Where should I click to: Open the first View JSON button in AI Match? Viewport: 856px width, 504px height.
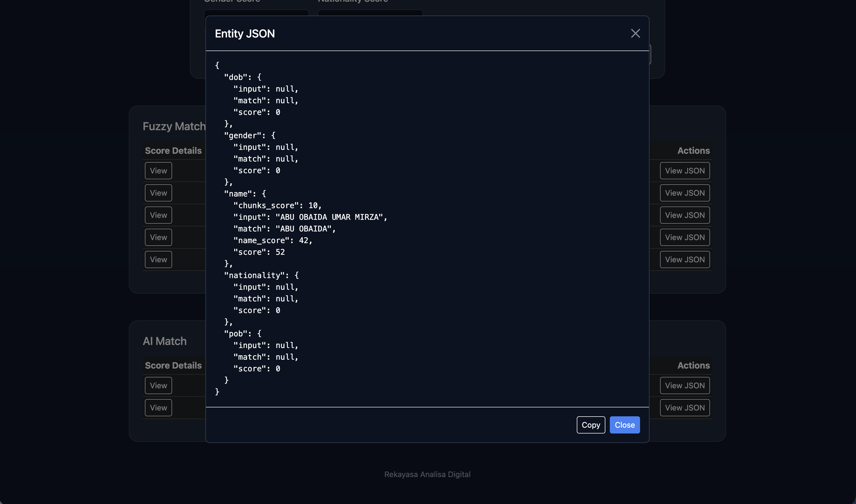[x=685, y=385]
